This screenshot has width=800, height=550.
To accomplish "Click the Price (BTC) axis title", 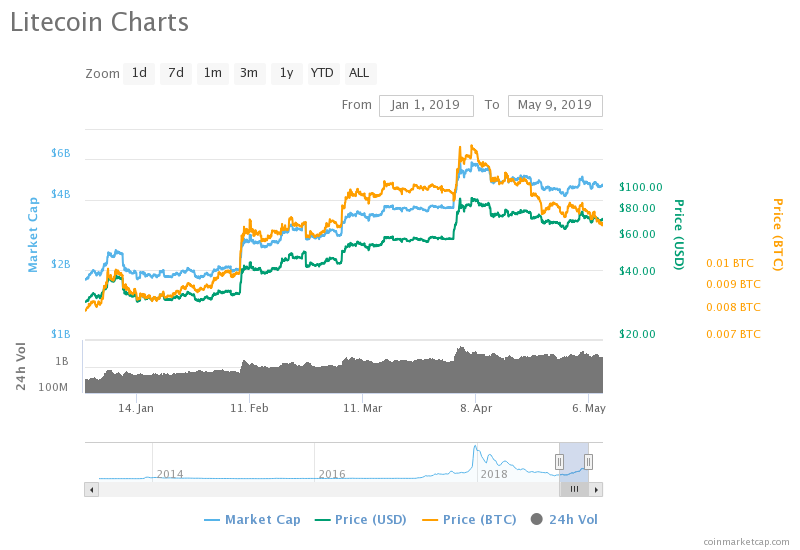I will (778, 235).
